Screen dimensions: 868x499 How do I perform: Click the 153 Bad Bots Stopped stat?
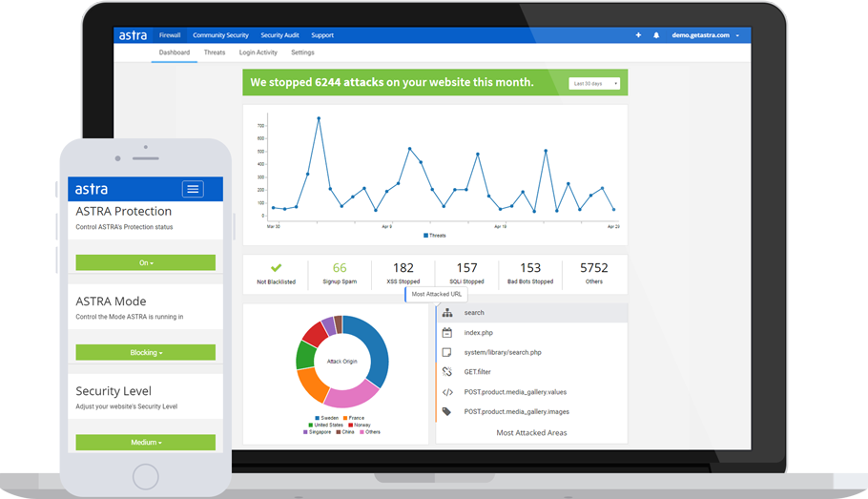[x=530, y=274]
